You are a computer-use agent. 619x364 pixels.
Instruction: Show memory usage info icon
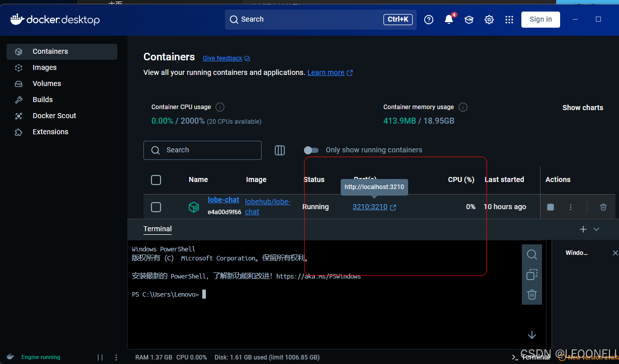click(x=463, y=107)
